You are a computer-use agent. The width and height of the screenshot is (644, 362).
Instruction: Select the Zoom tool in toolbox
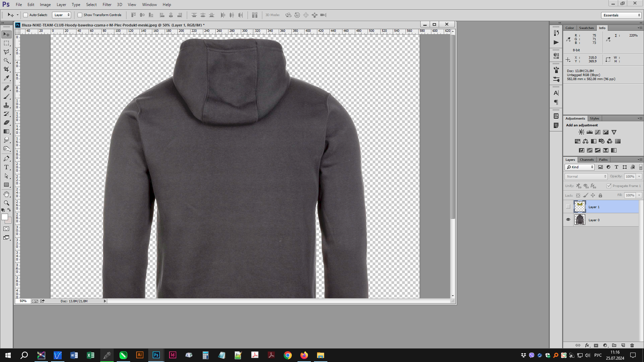coord(6,203)
